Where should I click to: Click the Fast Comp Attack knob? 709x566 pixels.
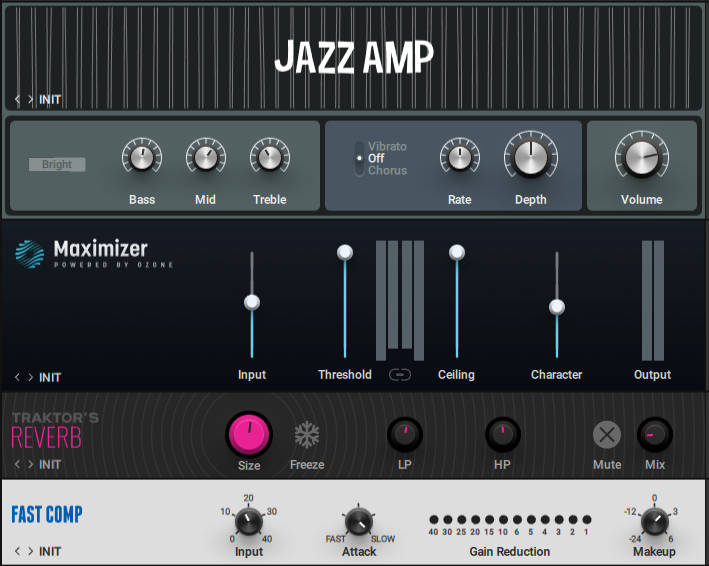(359, 521)
